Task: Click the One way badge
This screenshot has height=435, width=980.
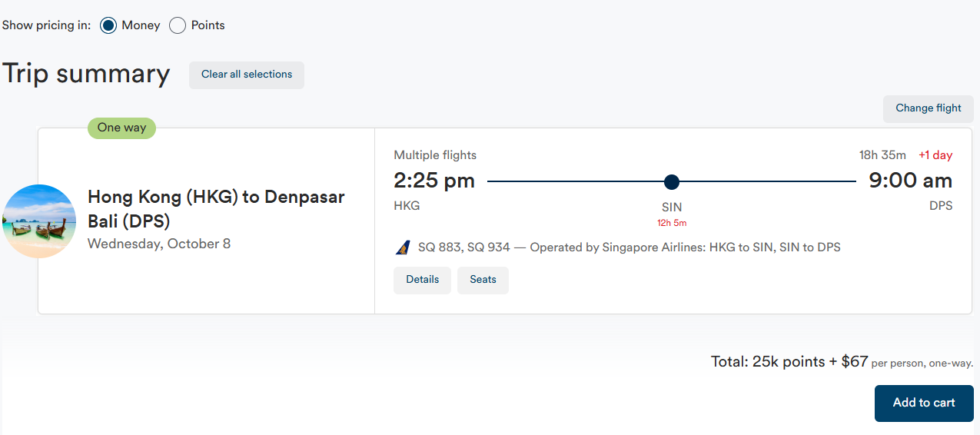Action: (x=121, y=128)
